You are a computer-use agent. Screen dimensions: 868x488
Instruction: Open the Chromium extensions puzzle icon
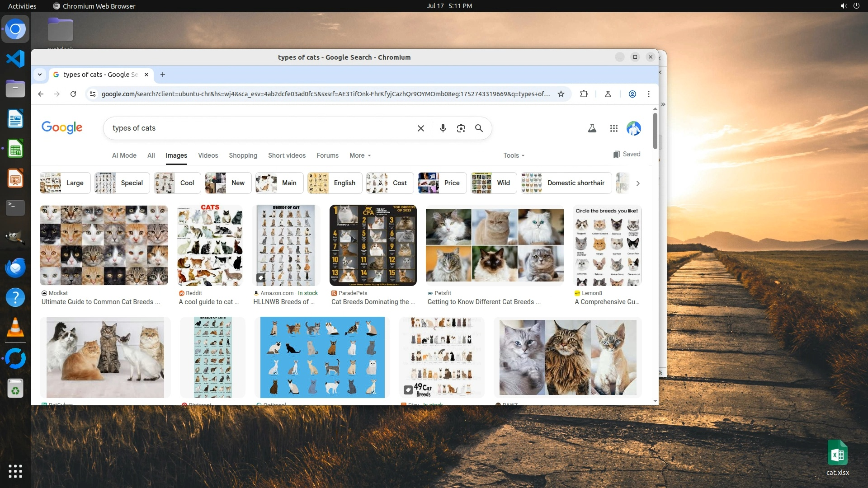pos(584,94)
